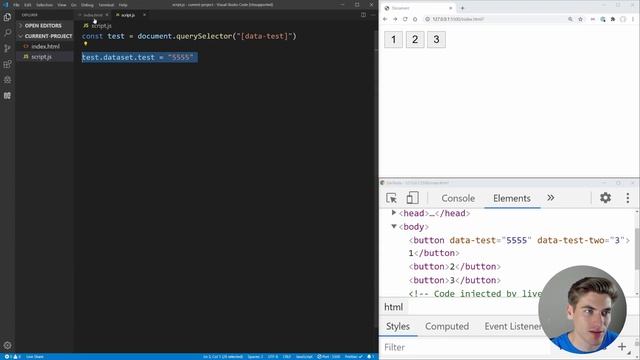
Task: Collapse the body element in Elements tree
Action: point(393,226)
